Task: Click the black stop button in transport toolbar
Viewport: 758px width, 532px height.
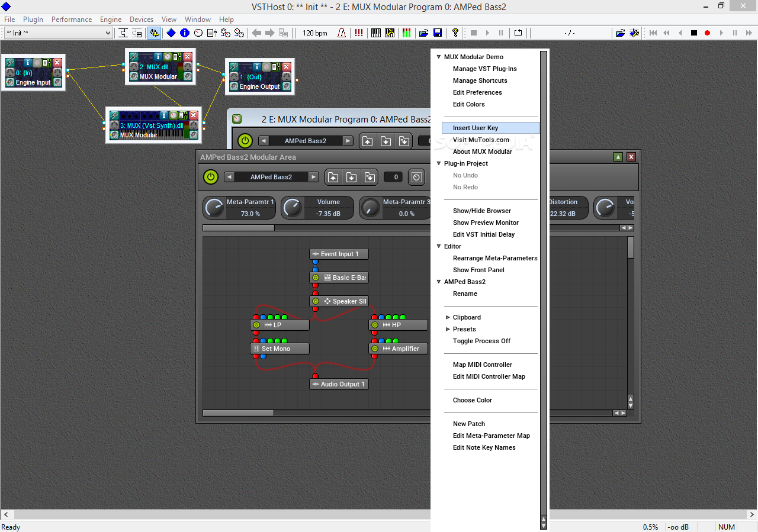Action: (x=693, y=33)
